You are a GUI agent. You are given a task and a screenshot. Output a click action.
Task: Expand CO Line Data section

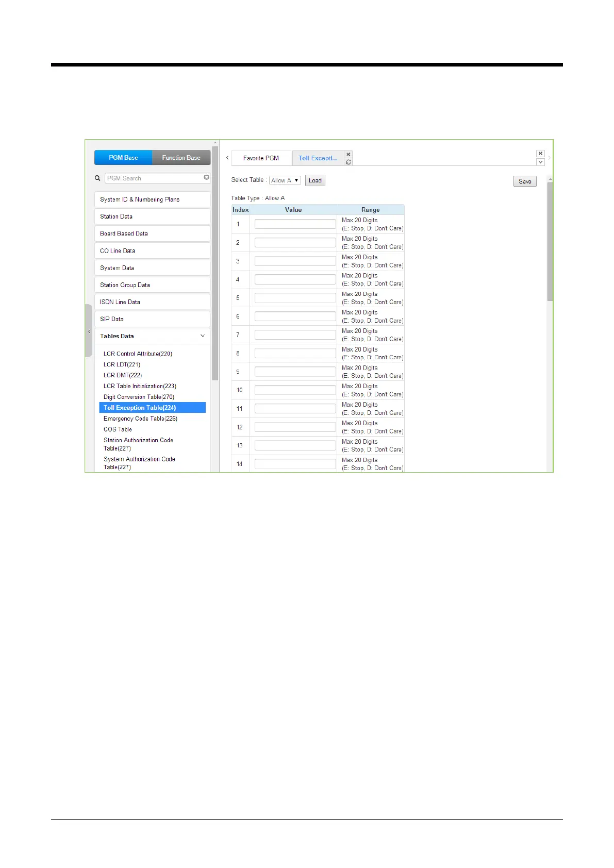pyautogui.click(x=153, y=251)
